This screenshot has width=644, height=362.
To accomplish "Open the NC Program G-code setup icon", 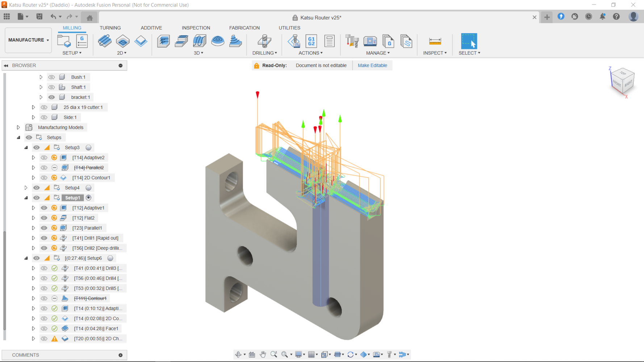I will coord(82,41).
